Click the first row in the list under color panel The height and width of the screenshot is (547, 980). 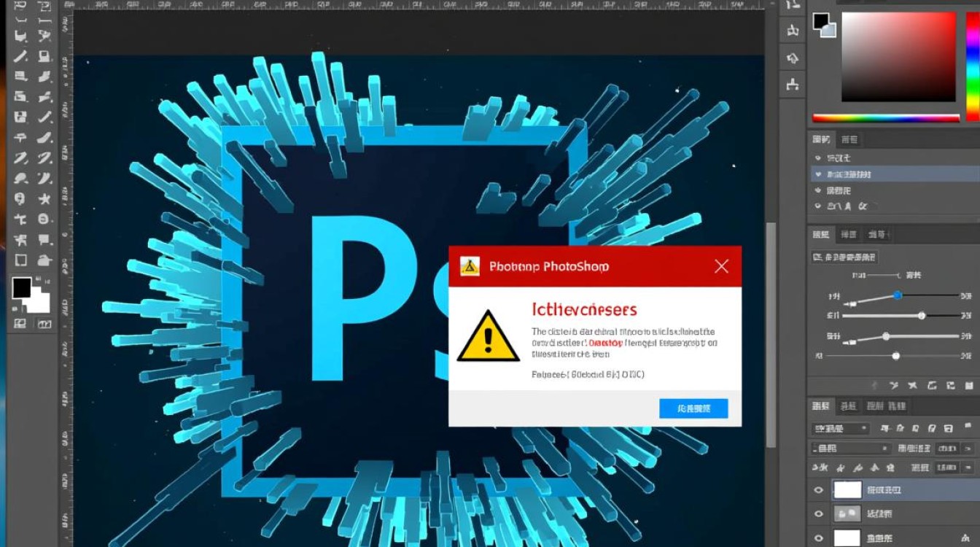(895, 158)
